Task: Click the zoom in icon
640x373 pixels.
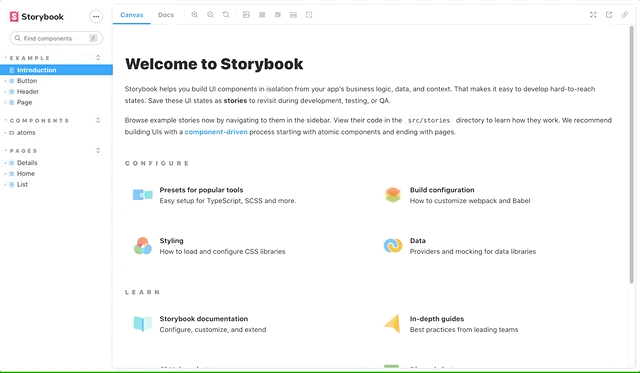Action: click(x=195, y=15)
